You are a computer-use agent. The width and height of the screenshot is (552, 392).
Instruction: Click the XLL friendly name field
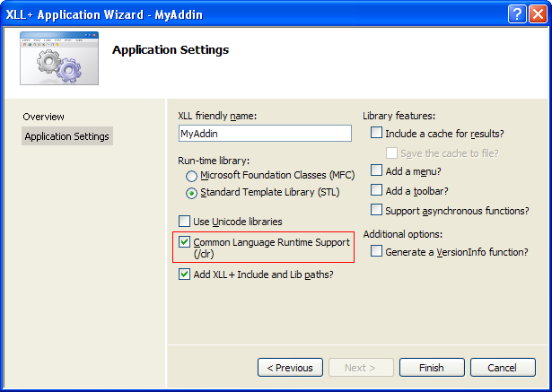coord(265,134)
